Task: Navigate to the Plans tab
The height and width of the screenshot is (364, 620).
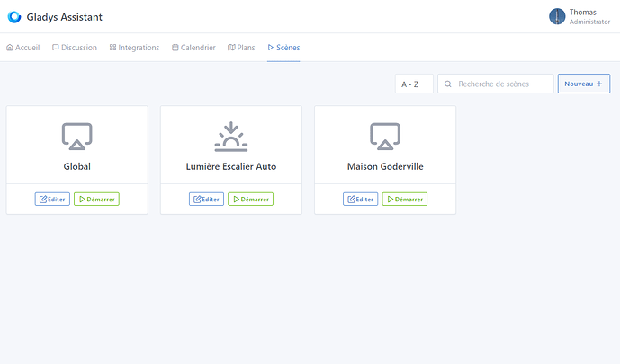Action: point(241,48)
